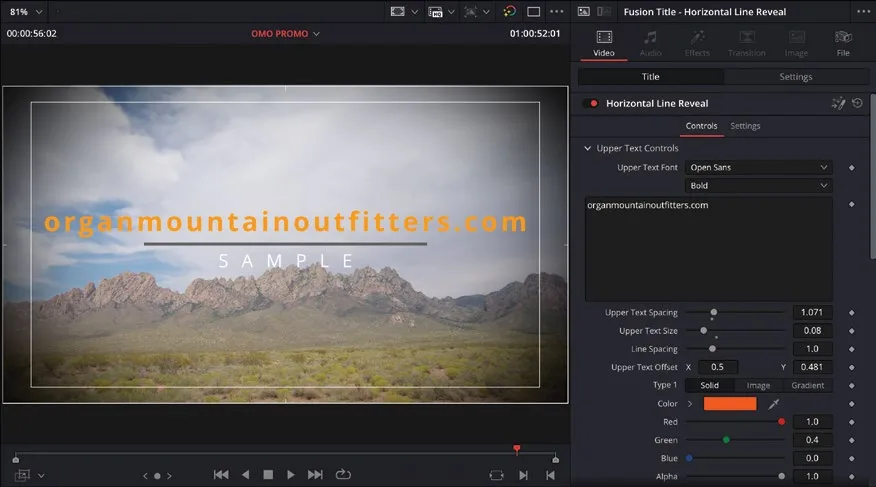
Task: Click the Red channel slider handle
Action: click(x=781, y=422)
